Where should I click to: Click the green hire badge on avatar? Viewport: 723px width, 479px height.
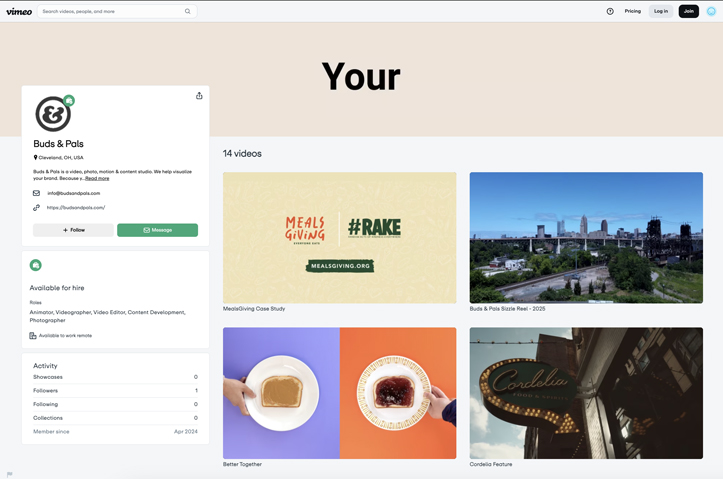pyautogui.click(x=69, y=101)
